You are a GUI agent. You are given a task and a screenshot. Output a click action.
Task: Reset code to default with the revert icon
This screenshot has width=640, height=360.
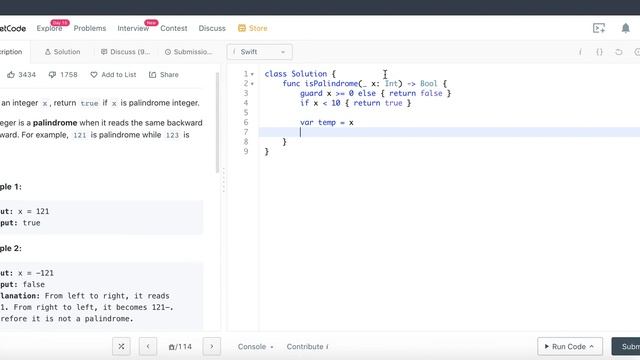point(619,52)
